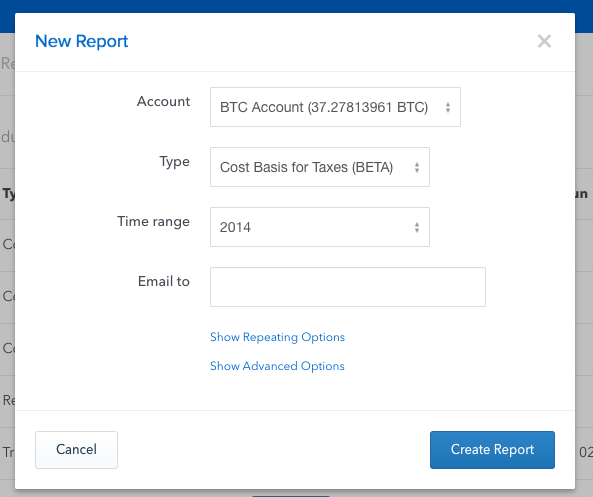Viewport: 593px width, 497px height.
Task: Show Advanced Options
Action: point(277,366)
